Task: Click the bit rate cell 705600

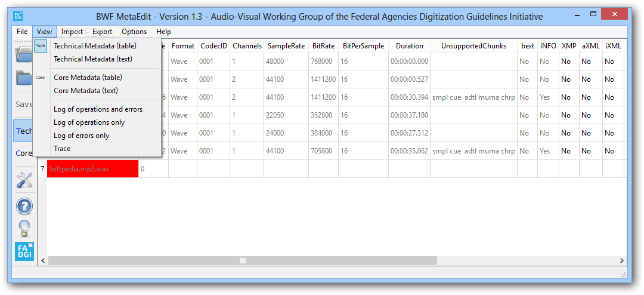Action: click(324, 151)
